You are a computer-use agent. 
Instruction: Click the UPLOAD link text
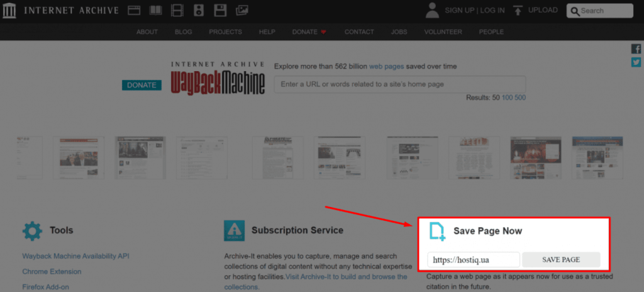(x=543, y=10)
